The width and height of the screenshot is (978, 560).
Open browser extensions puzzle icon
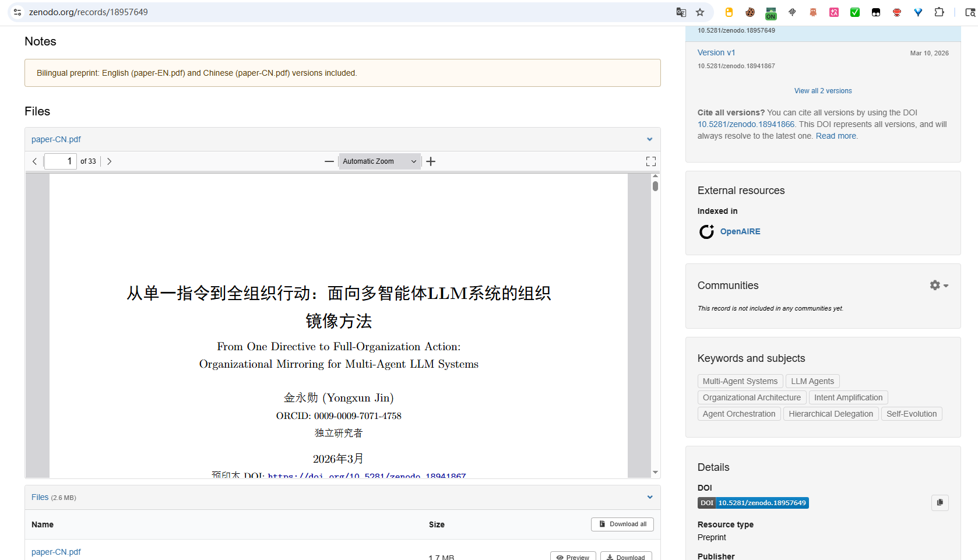coord(939,12)
